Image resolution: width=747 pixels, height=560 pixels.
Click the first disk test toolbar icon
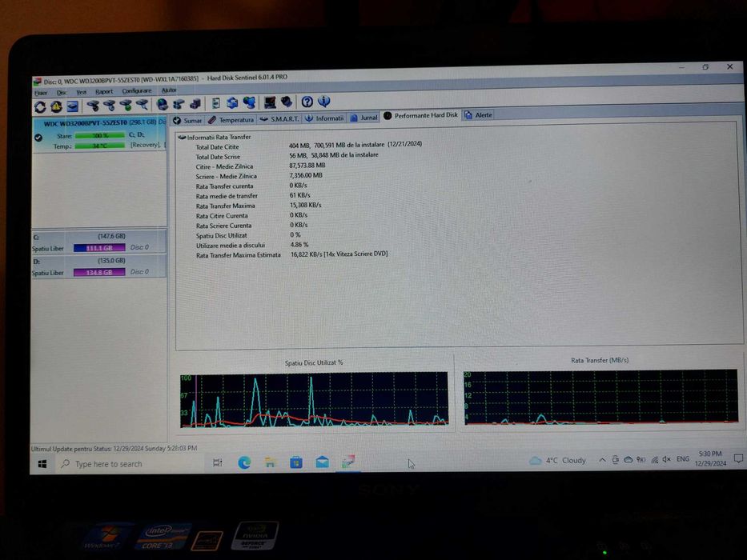pyautogui.click(x=93, y=106)
